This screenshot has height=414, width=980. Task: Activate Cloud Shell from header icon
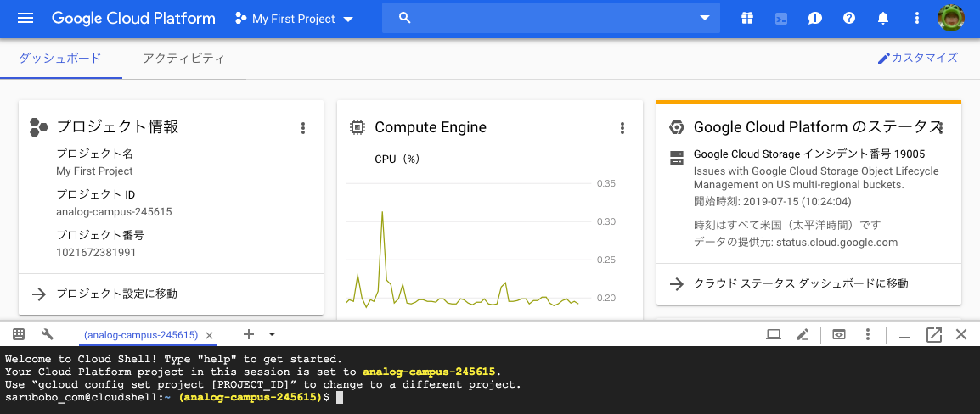pos(780,18)
